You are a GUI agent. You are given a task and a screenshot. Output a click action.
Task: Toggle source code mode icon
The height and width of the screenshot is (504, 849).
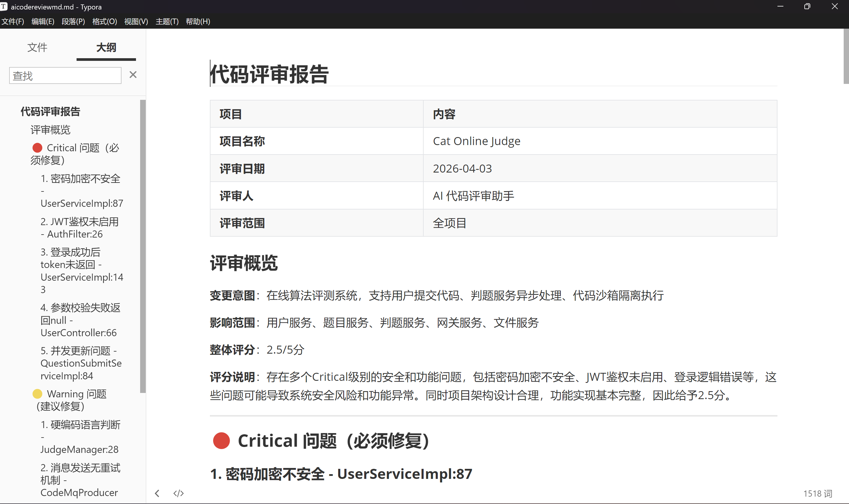click(178, 493)
